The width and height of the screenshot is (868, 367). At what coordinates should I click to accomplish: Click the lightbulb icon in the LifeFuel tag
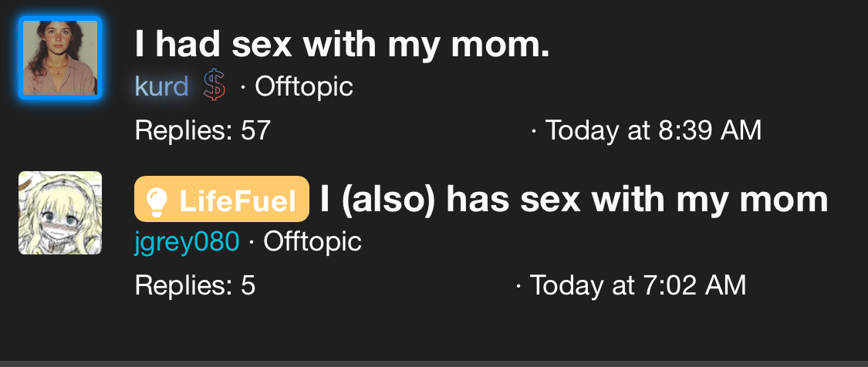156,199
